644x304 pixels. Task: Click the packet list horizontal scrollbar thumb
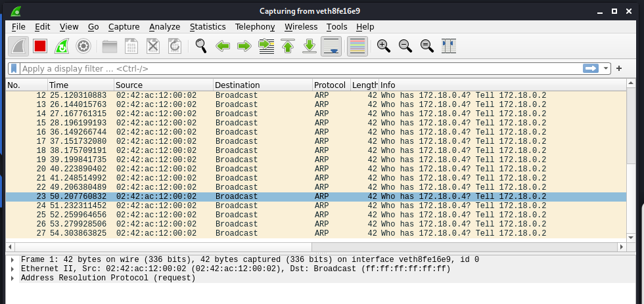point(164,247)
